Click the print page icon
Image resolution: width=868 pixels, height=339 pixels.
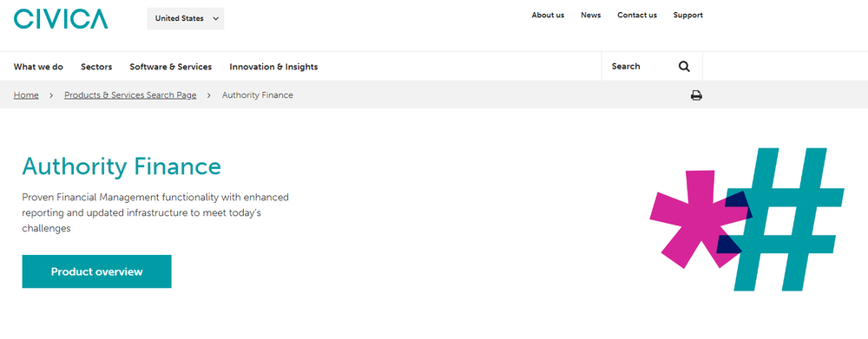click(696, 95)
